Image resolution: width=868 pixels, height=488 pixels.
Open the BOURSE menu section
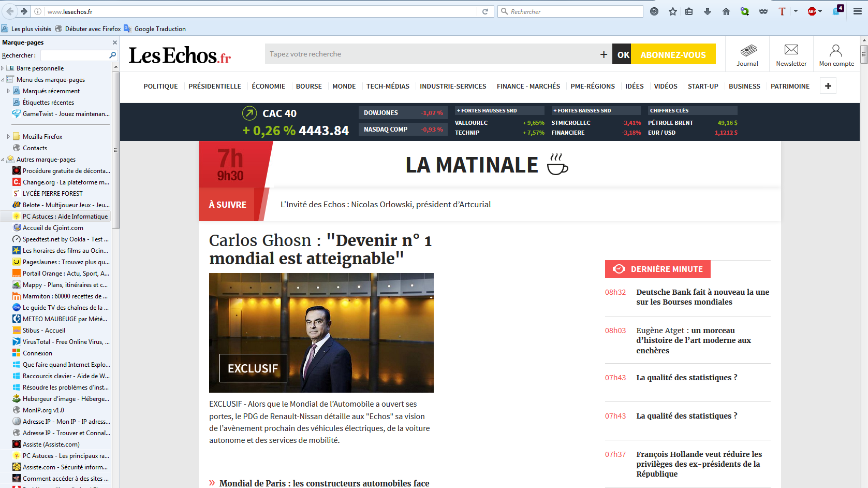(x=309, y=87)
